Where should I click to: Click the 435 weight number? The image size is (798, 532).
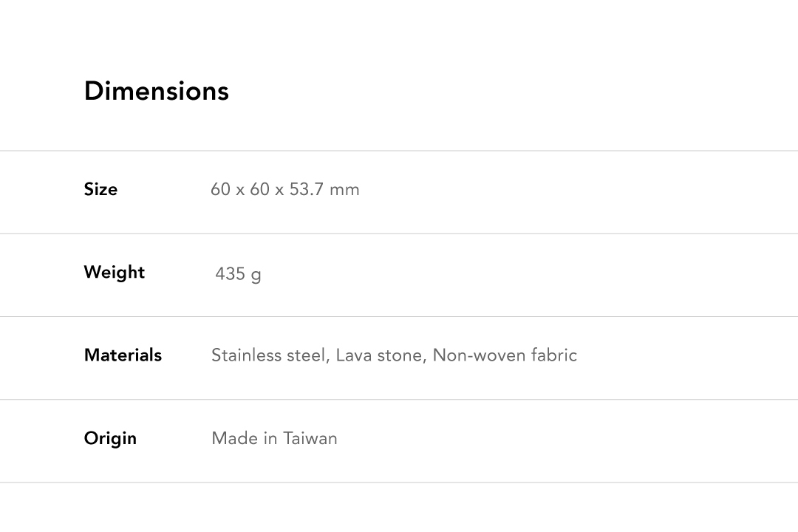pos(230,274)
